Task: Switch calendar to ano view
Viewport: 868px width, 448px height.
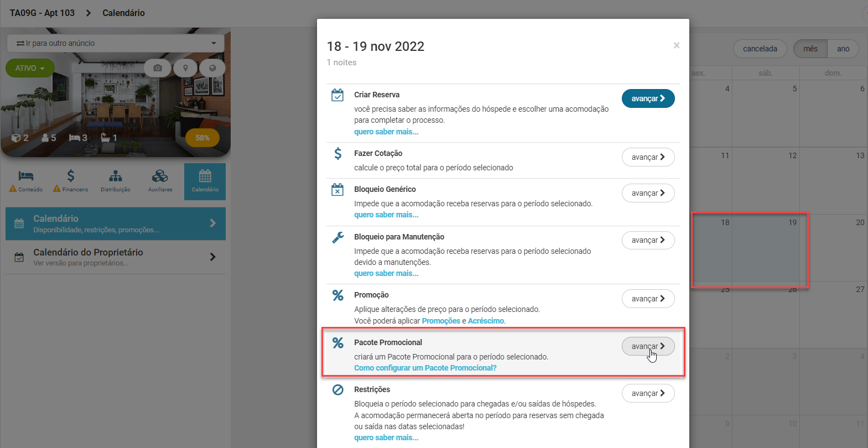Action: 843,49
